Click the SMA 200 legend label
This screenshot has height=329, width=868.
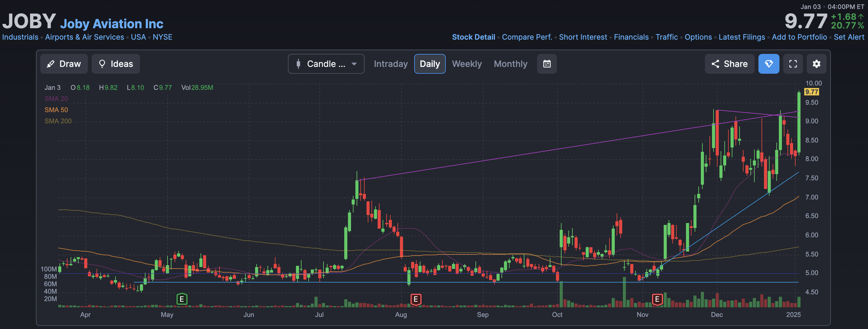(58, 121)
